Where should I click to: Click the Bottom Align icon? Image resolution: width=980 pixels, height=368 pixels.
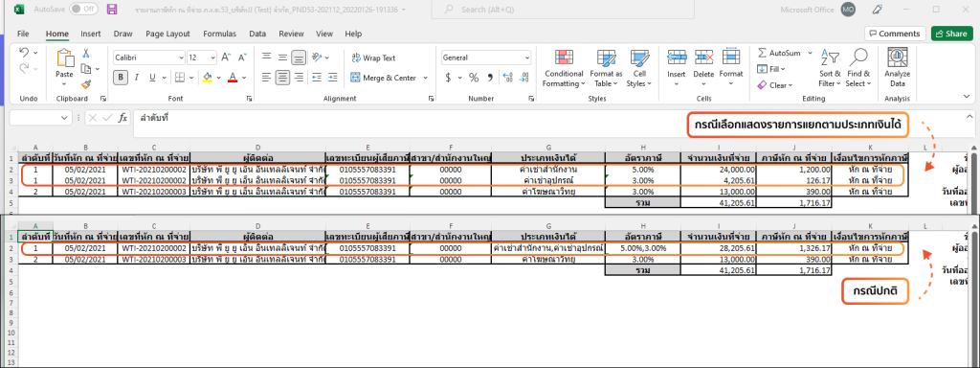[x=299, y=57]
